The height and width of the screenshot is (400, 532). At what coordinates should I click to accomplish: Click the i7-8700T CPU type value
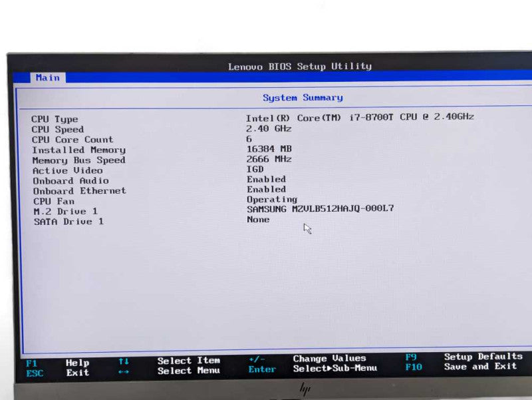click(x=360, y=117)
